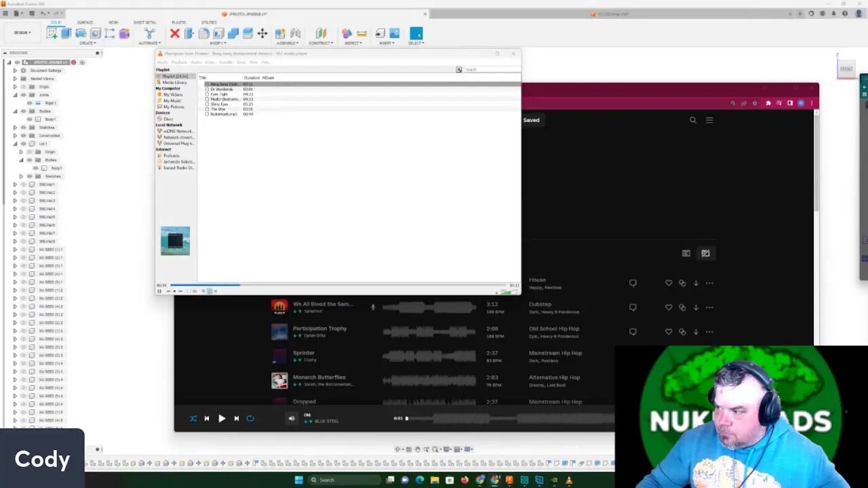868x488 pixels.
Task: Collapse the Joints folder in browser tree
Action: point(15,95)
